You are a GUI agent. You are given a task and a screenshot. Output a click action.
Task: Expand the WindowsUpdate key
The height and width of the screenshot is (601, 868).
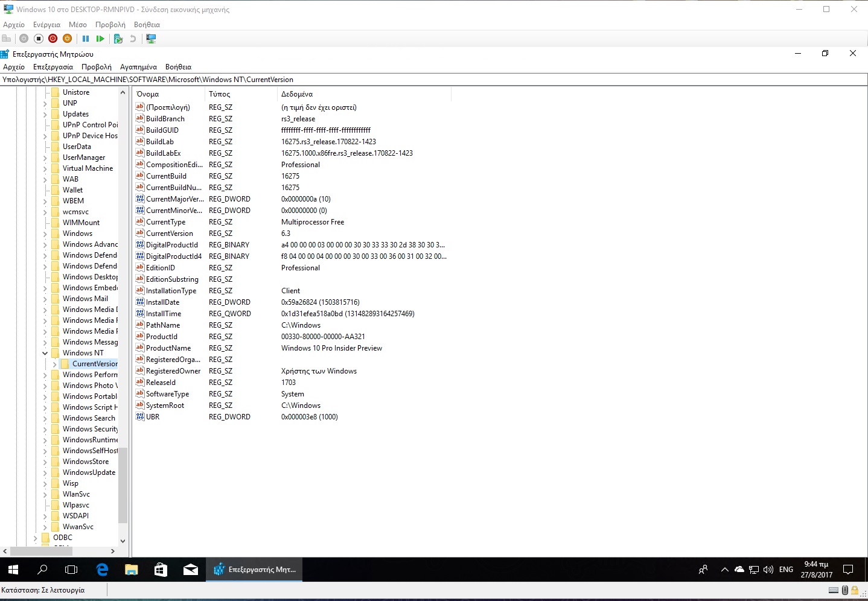coord(45,472)
